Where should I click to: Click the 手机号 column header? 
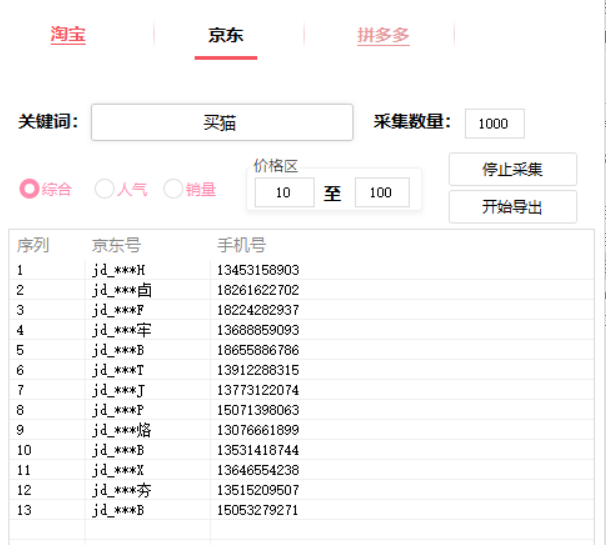242,245
